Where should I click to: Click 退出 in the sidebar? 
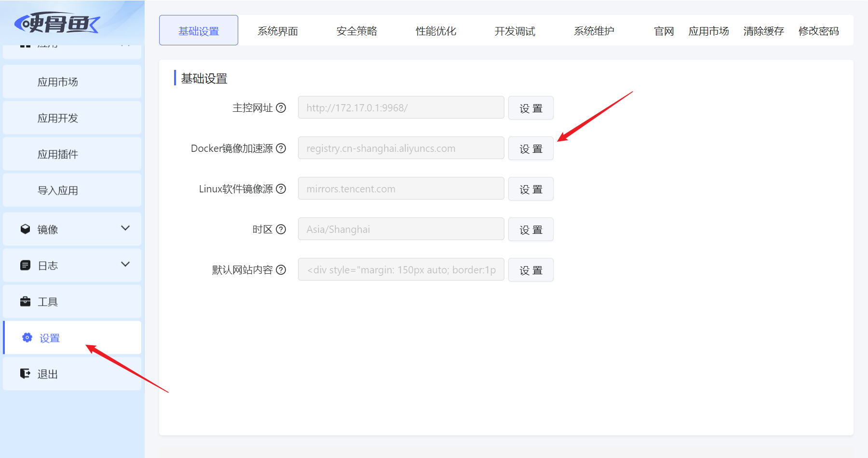click(72, 374)
